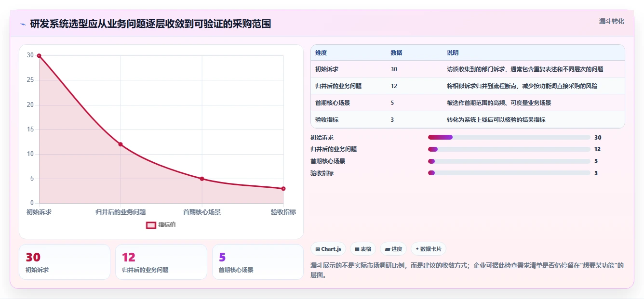This screenshot has height=299, width=644.
Task: Click progress list label 初始诉求
Action: [322, 137]
